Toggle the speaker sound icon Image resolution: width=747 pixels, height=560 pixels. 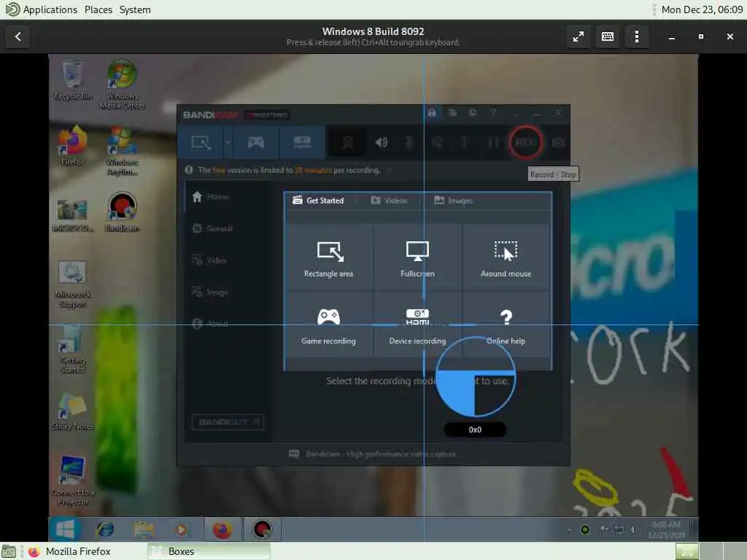tap(381, 142)
